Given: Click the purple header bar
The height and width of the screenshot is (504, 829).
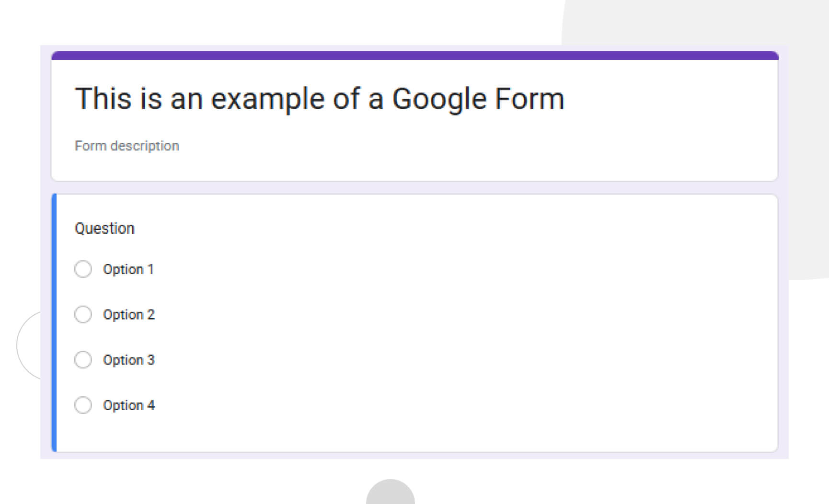Looking at the screenshot, I should pyautogui.click(x=414, y=55).
